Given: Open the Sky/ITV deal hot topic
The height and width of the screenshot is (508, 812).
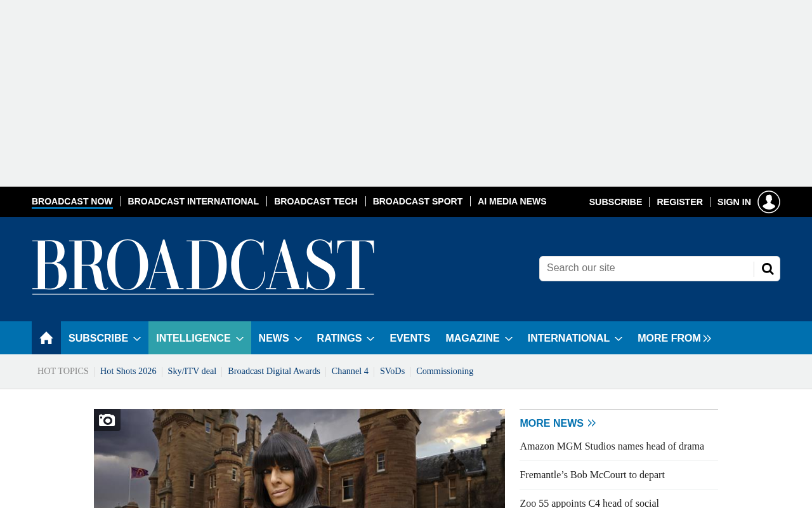Looking at the screenshot, I should coord(192,371).
